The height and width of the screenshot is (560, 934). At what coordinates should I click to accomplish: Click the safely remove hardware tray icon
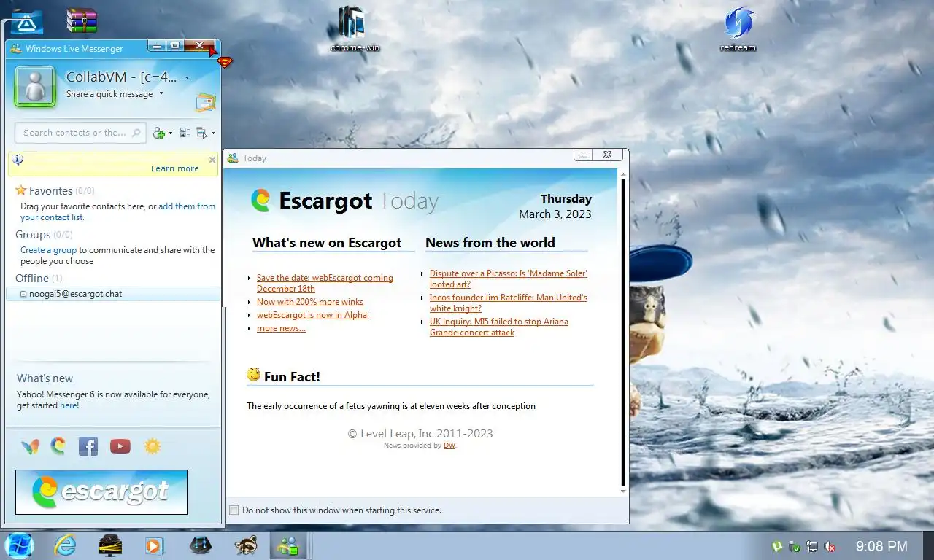[x=795, y=546]
